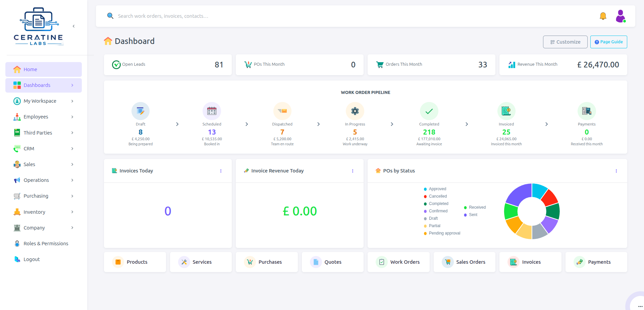Click the red Cancelled donut segment
644x310 pixels.
[550, 198]
